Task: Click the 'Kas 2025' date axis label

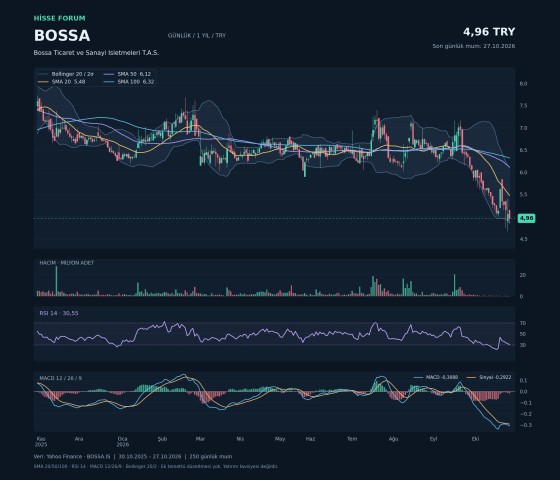Action: coord(41,442)
